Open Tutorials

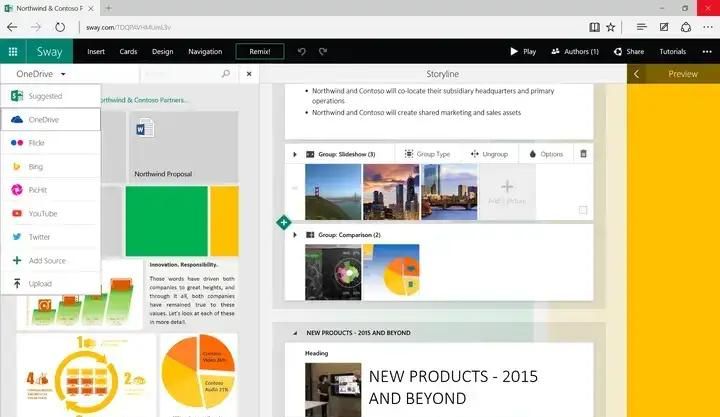click(673, 51)
